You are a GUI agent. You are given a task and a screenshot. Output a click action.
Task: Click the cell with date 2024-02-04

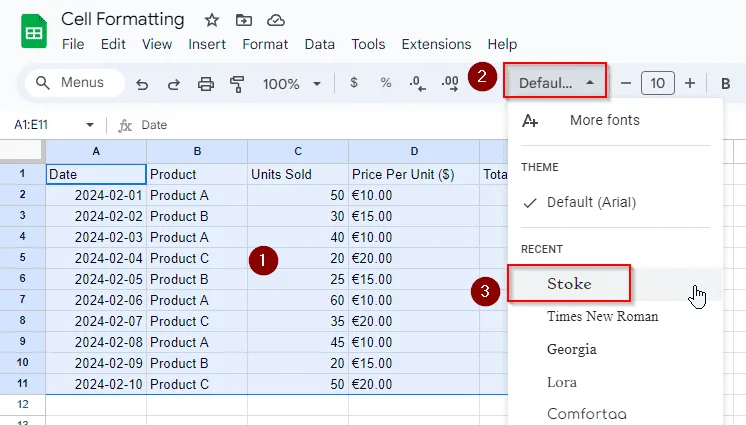96,258
